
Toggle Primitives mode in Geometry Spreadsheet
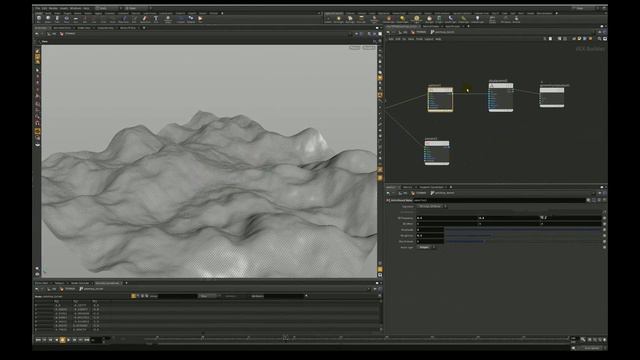pos(142,296)
